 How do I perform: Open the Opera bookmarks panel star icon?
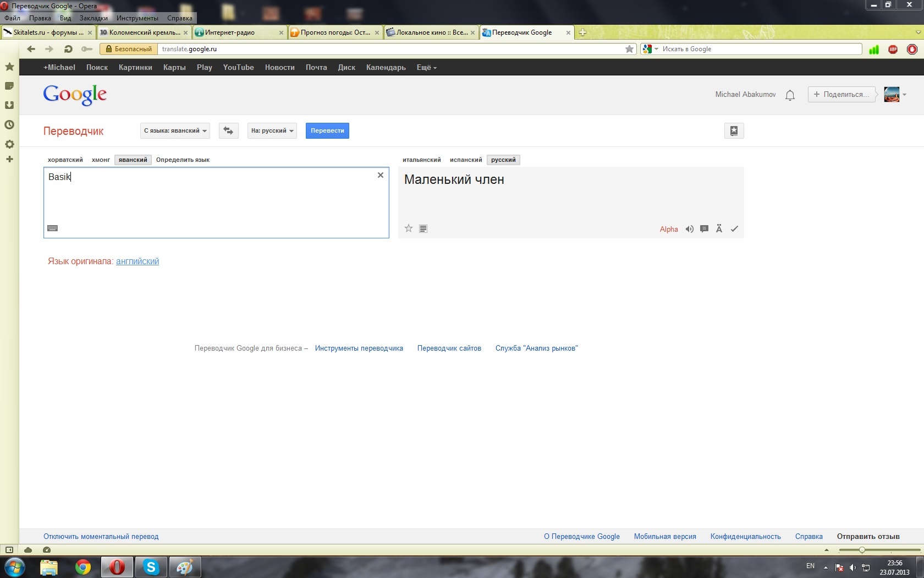pos(9,67)
